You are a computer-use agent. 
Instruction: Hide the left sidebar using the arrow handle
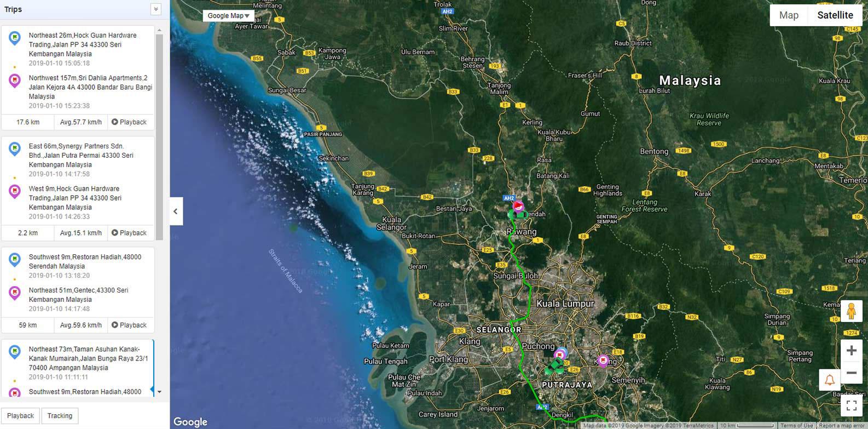[x=176, y=211]
